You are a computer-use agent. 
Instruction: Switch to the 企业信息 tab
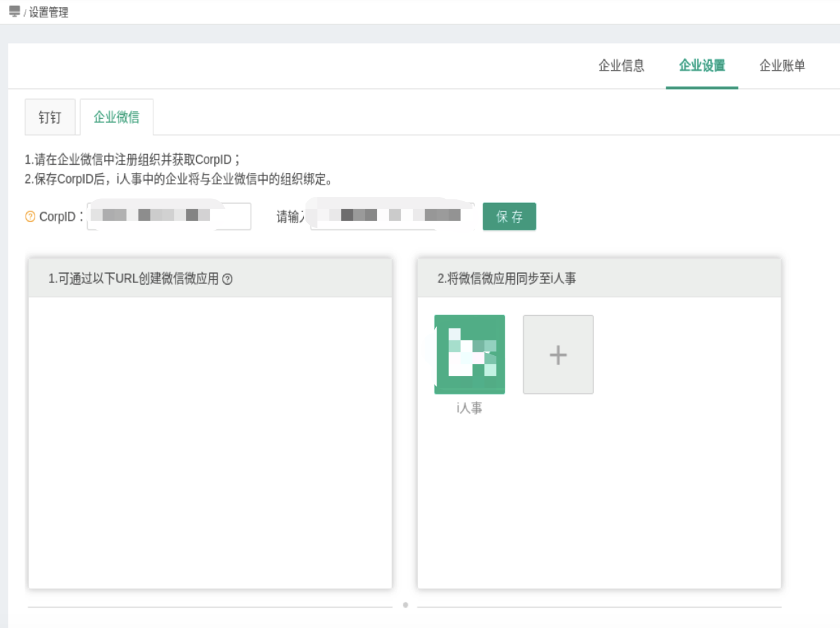621,66
